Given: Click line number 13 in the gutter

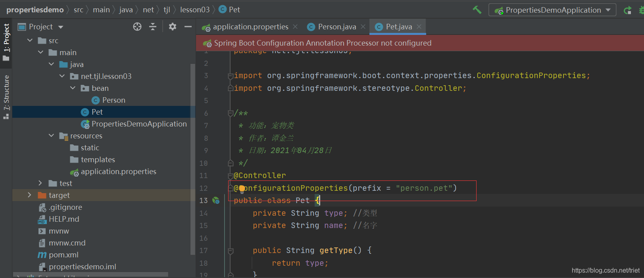Looking at the screenshot, I should click(204, 200).
